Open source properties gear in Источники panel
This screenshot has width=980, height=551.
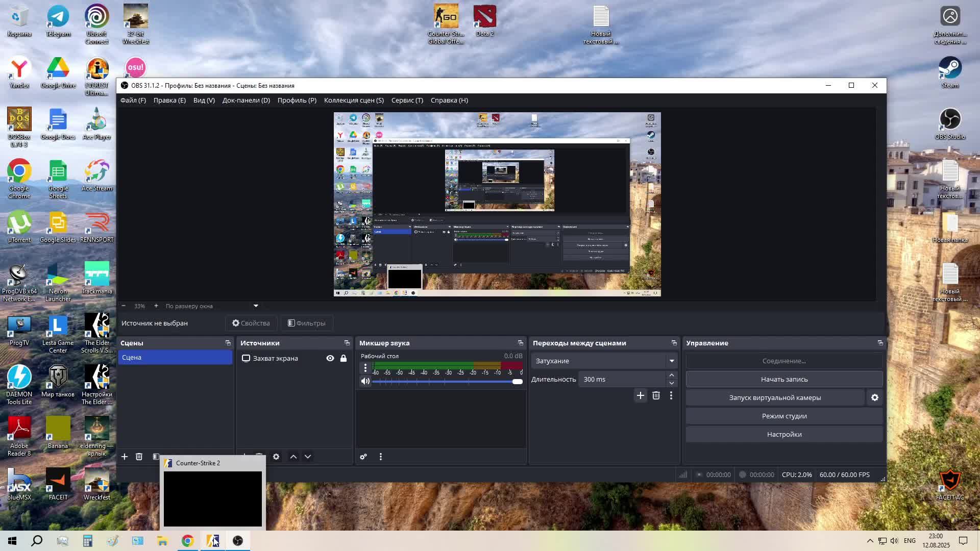(276, 457)
